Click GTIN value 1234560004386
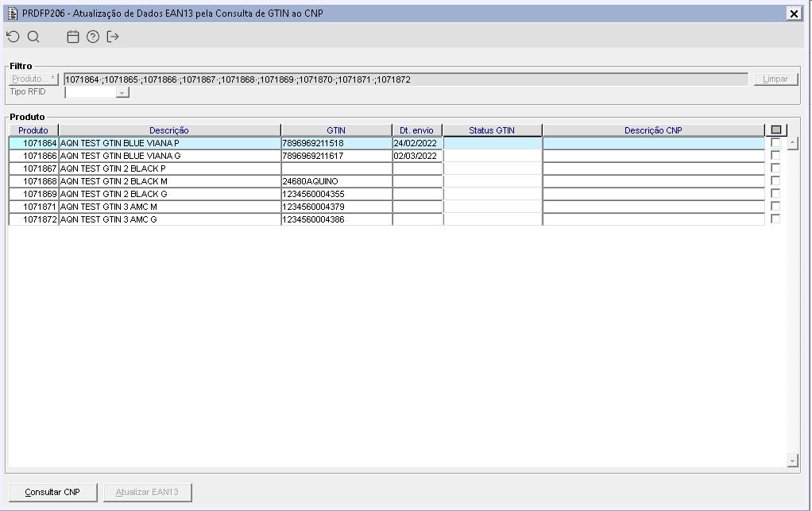 pos(336,219)
